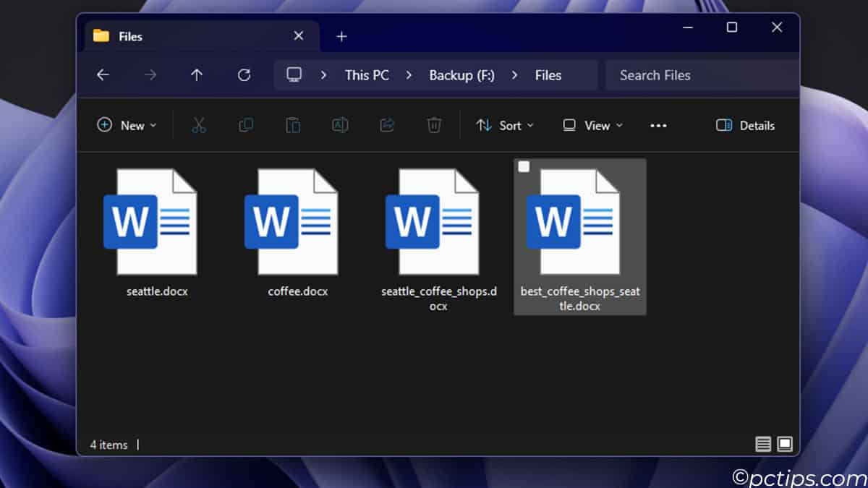
Task: Open the New item dropdown
Action: pyautogui.click(x=127, y=125)
